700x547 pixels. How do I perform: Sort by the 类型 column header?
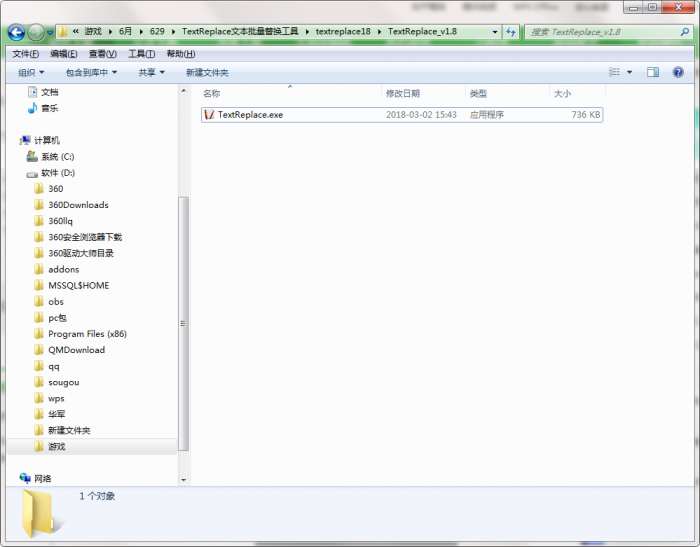click(x=478, y=93)
